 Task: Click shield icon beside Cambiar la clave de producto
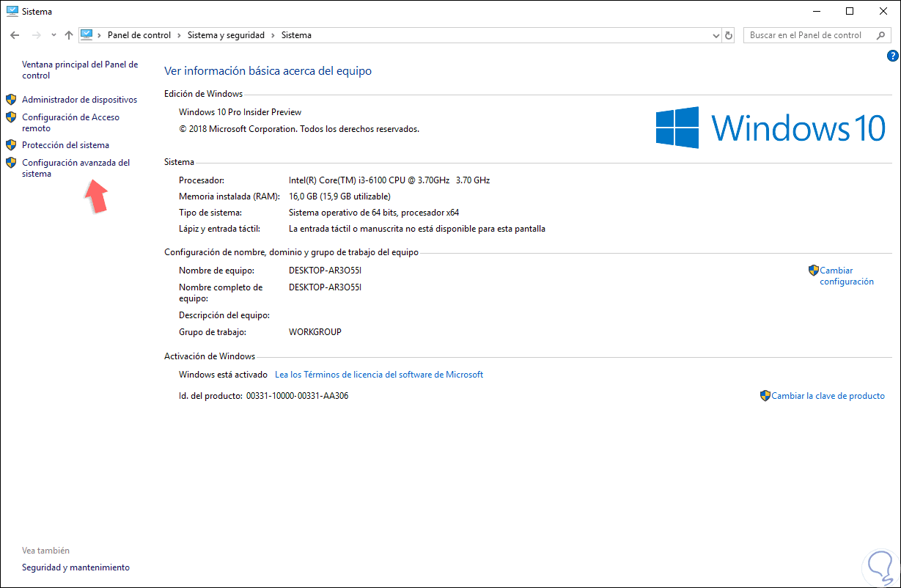765,395
